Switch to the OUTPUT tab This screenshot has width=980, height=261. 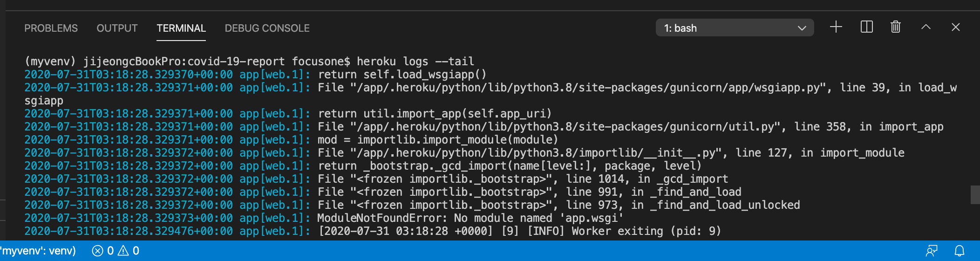117,28
